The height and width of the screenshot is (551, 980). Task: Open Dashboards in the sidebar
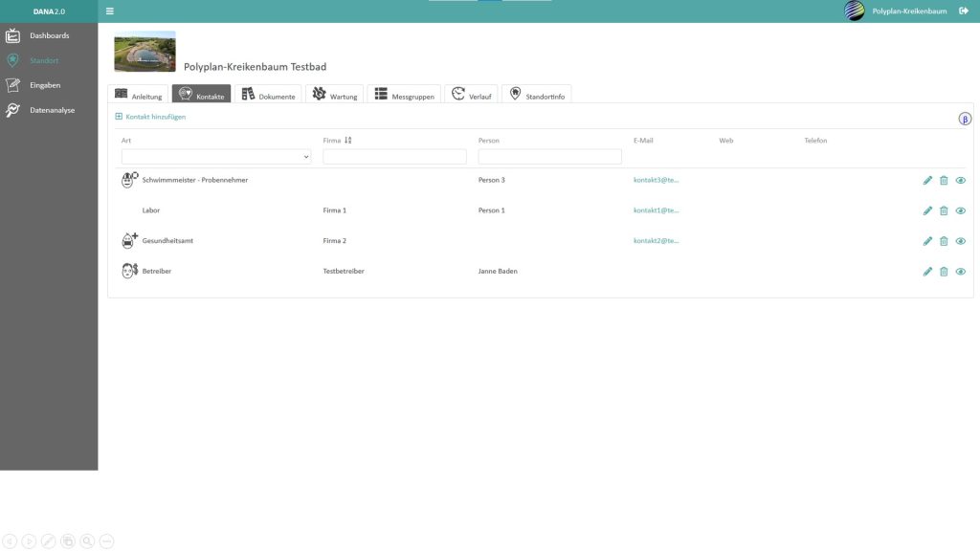tap(49, 36)
